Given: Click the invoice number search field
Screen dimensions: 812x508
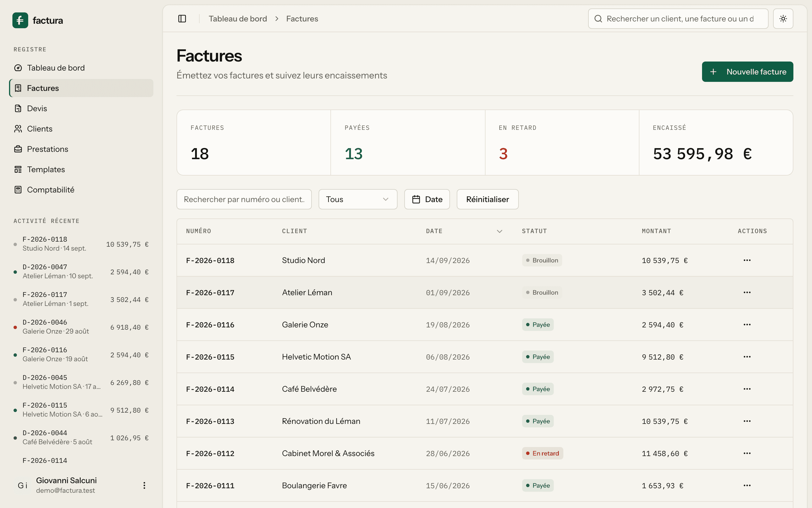Looking at the screenshot, I should (244, 199).
